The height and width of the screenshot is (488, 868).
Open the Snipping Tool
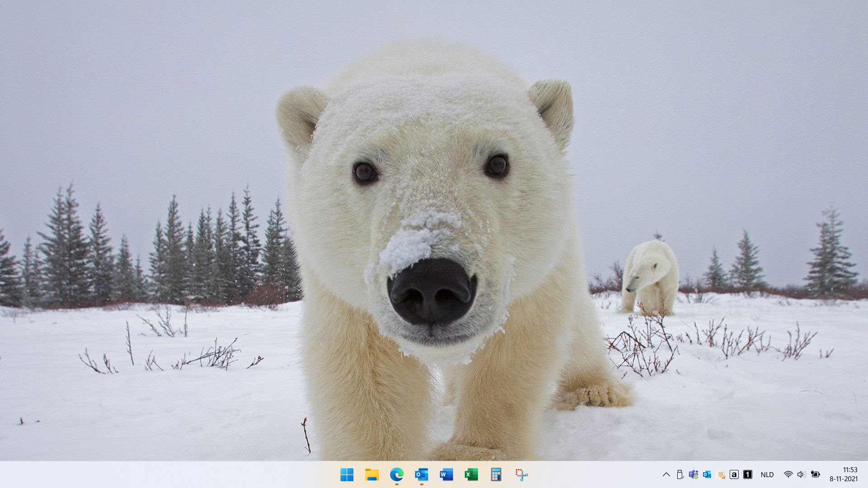click(x=521, y=474)
